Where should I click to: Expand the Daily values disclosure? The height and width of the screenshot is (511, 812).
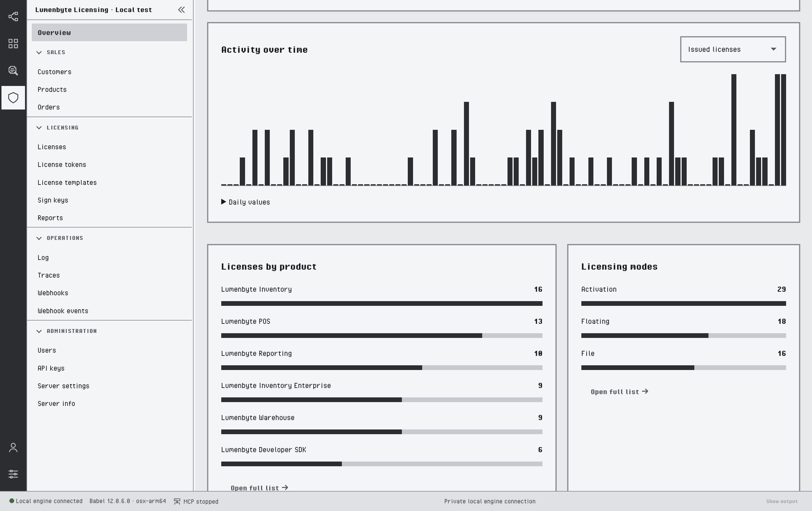pos(245,202)
